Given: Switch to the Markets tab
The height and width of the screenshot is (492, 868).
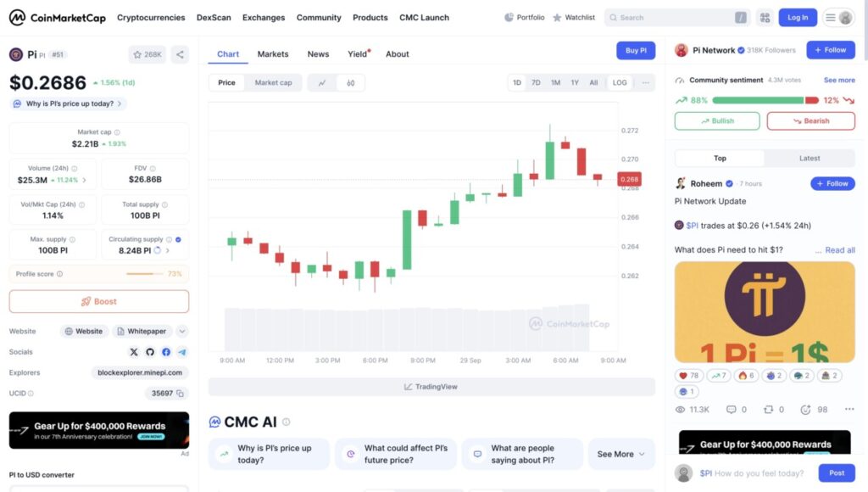Looking at the screenshot, I should (272, 53).
